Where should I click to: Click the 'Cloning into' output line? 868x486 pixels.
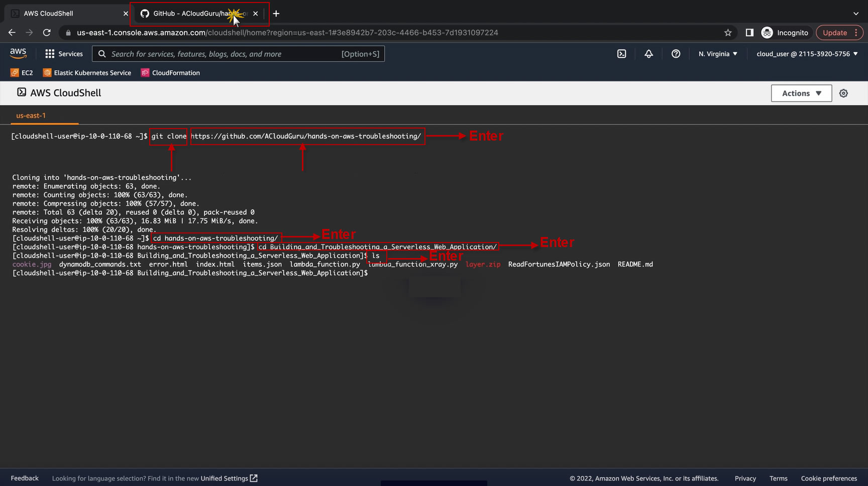coord(102,178)
